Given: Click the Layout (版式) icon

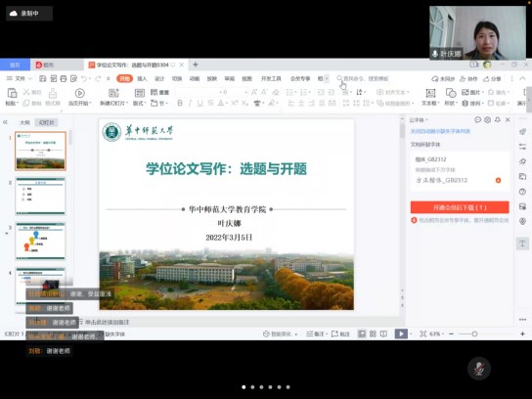Looking at the screenshot, I should tap(140, 93).
